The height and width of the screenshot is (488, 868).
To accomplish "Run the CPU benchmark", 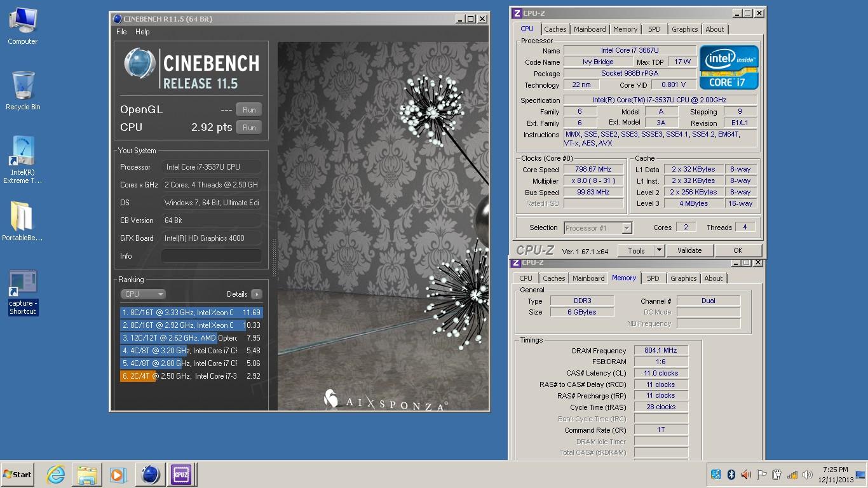I will [x=249, y=128].
